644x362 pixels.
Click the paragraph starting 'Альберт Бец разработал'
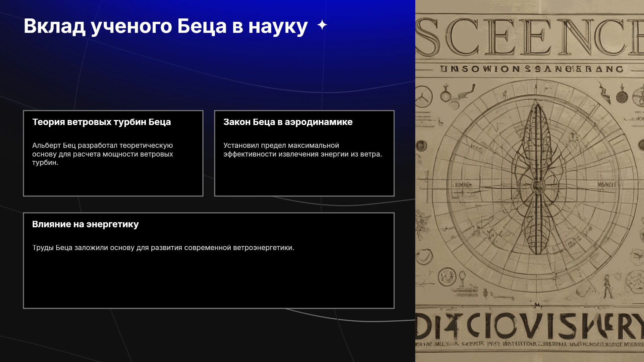[x=103, y=154]
